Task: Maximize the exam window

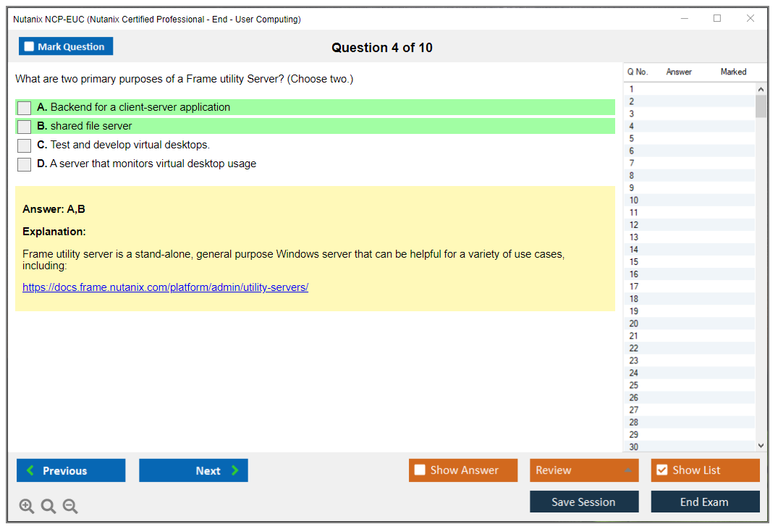Action: coord(717,19)
